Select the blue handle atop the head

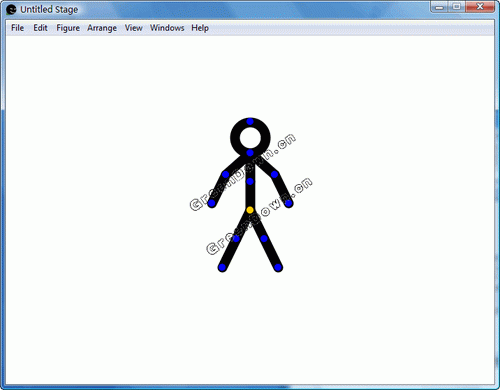pos(250,122)
